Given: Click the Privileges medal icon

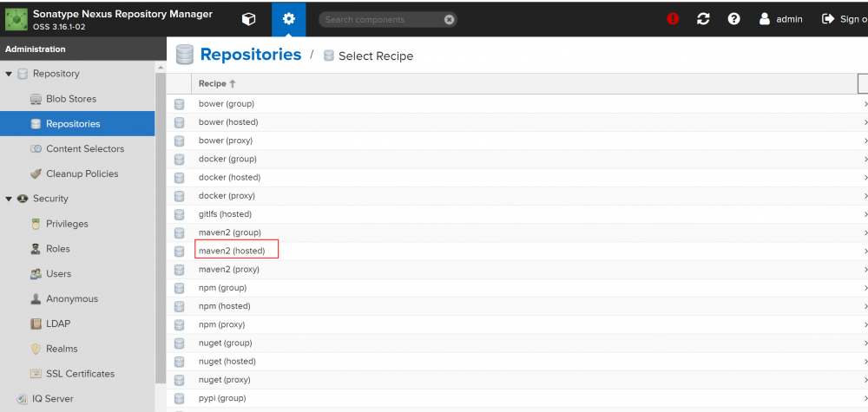Looking at the screenshot, I should point(36,224).
